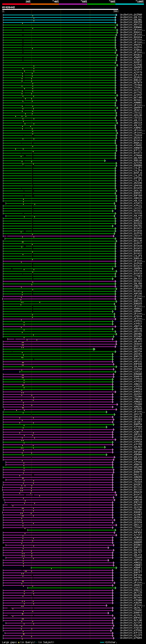The width and height of the screenshot is (146, 644).
Task: Select label UniRef100_B9SBX1
Action: click(x=131, y=55)
